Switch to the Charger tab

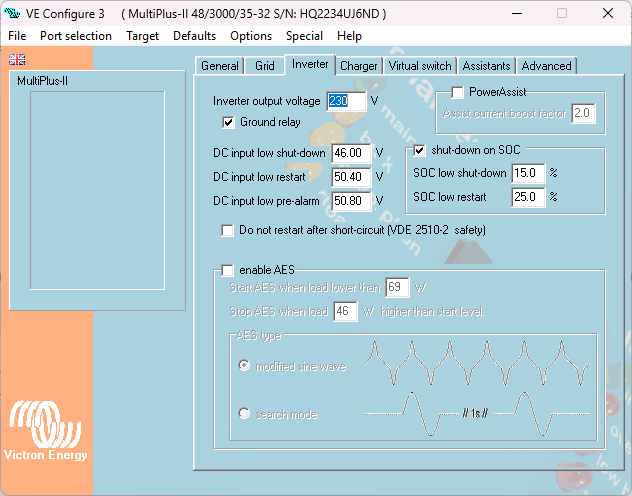[358, 66]
